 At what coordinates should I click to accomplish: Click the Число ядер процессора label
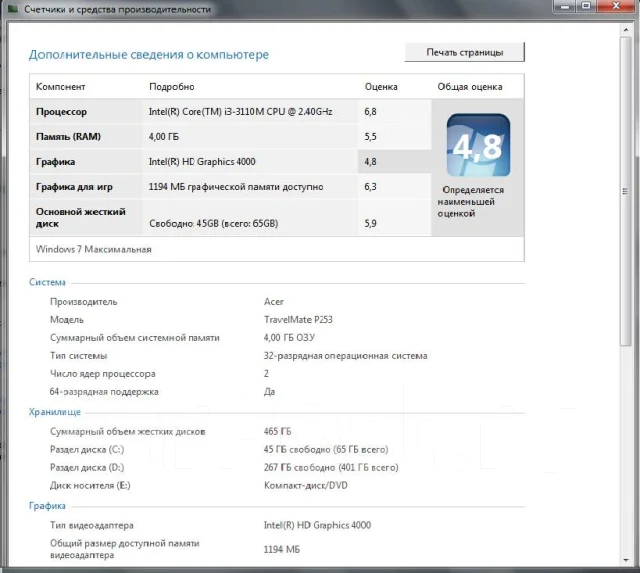click(102, 374)
